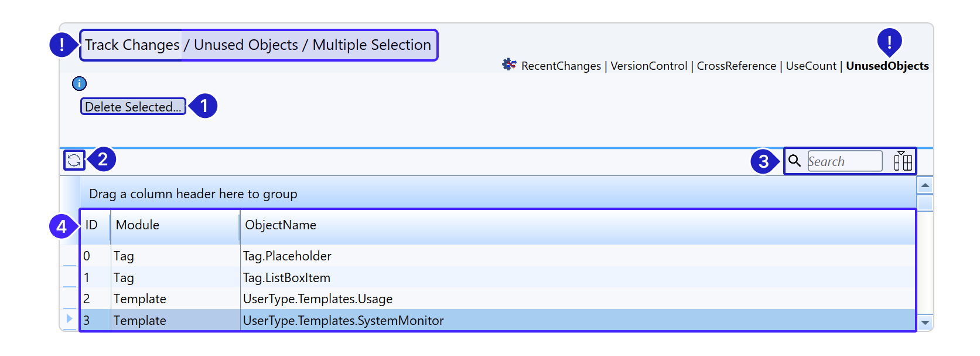Go to the CrossReference tab

[736, 66]
